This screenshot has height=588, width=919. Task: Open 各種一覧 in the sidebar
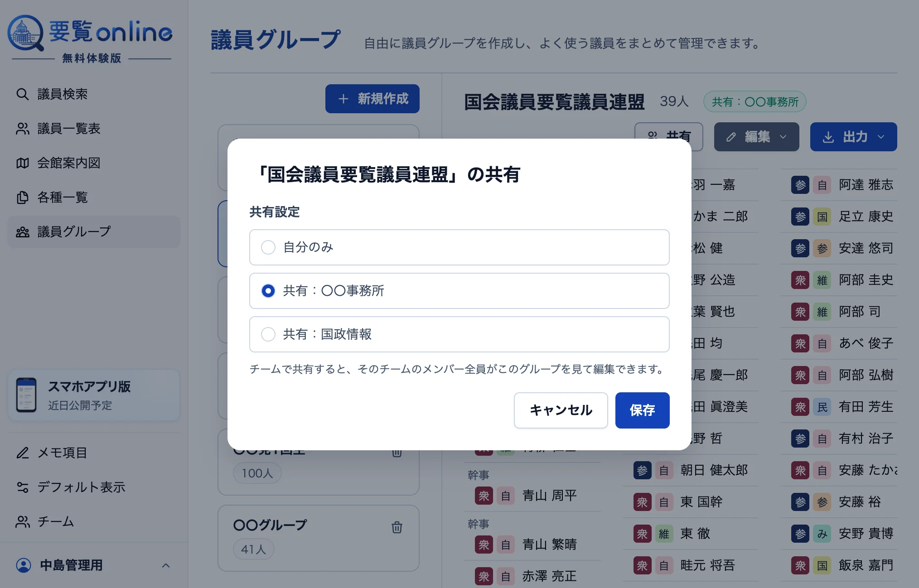[93, 198]
